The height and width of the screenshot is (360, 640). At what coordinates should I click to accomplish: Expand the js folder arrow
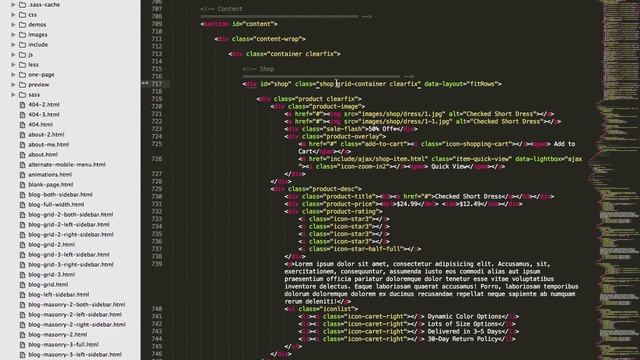13,54
